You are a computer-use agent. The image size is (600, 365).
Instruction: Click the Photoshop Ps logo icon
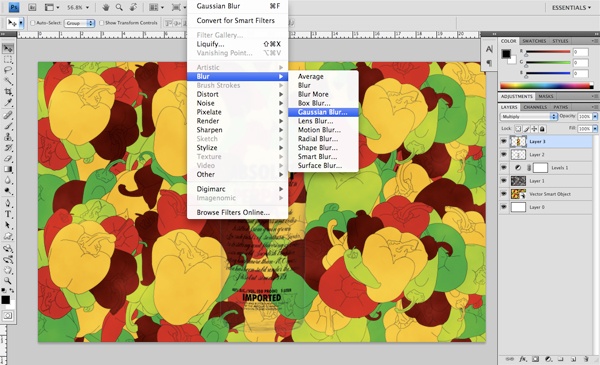[x=14, y=7]
